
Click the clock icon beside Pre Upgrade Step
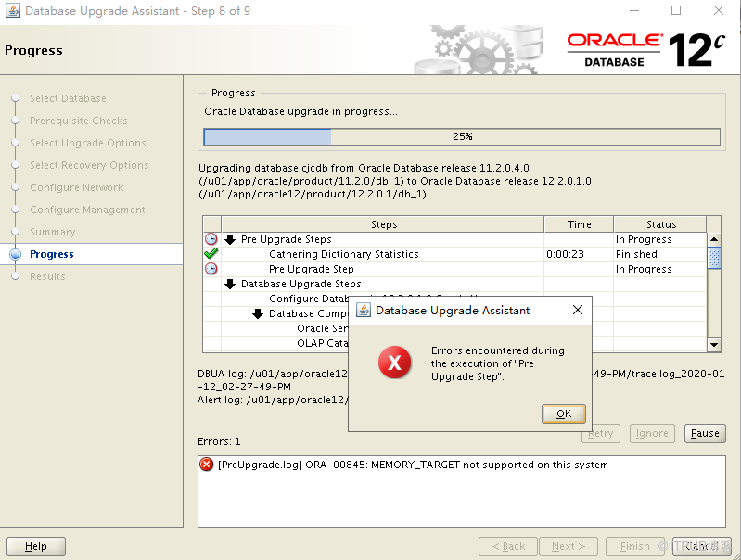[x=211, y=269]
